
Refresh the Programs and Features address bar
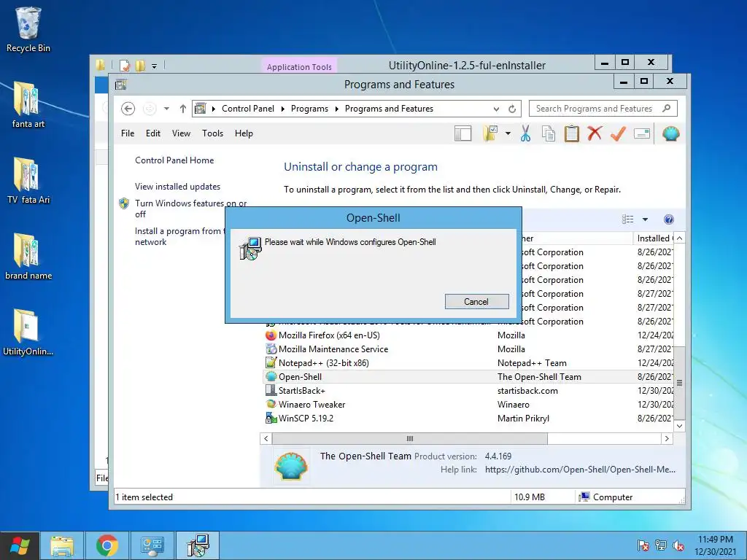click(512, 109)
